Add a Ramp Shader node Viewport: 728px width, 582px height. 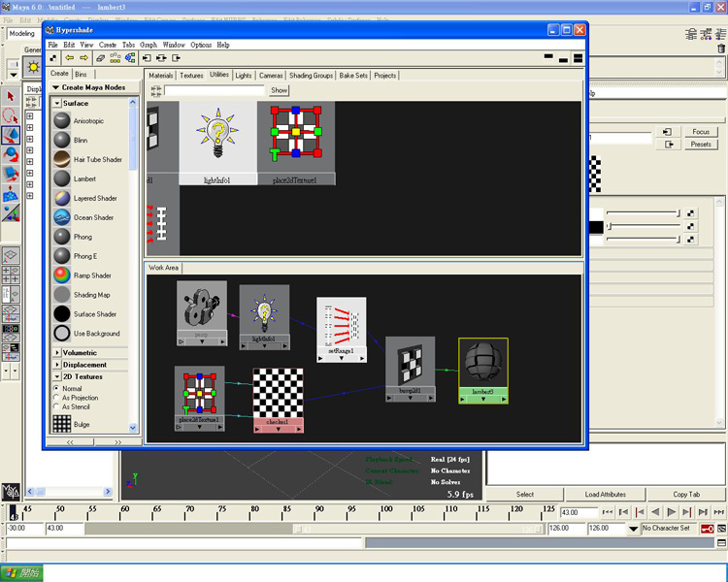[62, 275]
